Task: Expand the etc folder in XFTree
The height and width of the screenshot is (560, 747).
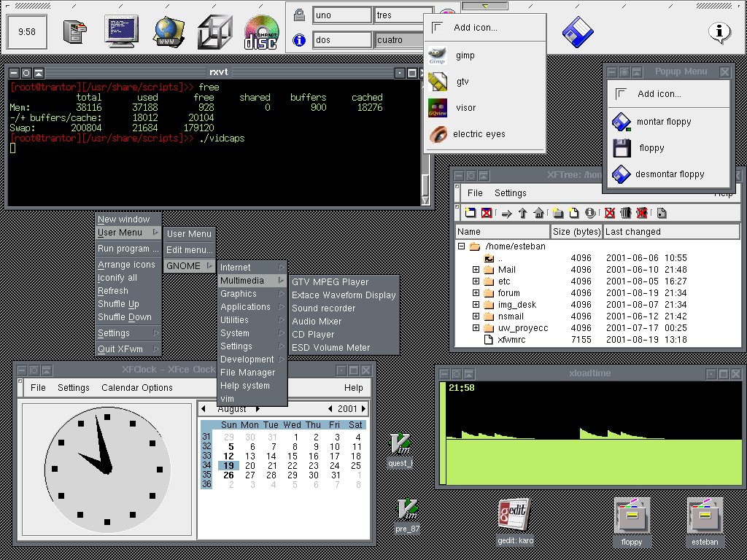Action: [476, 281]
